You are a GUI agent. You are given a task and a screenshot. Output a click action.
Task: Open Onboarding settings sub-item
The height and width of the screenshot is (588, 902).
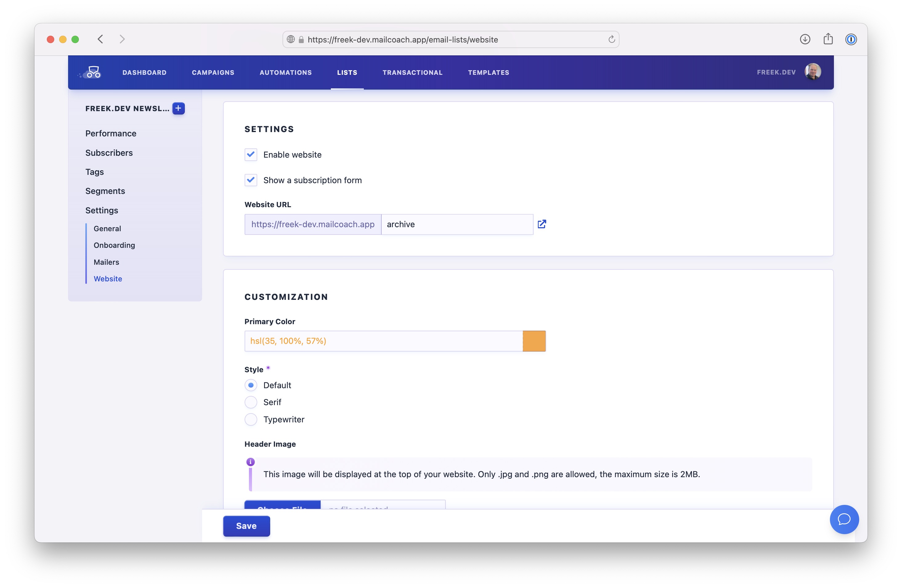114,245
